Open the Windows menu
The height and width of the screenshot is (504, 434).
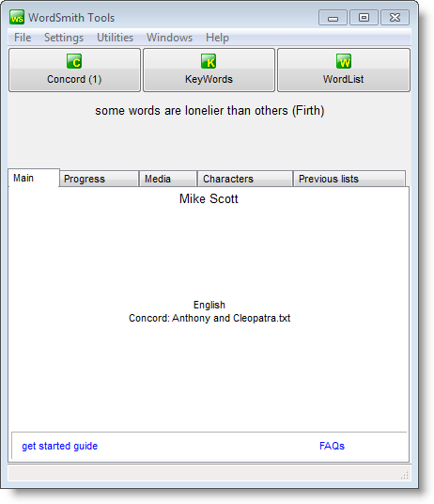click(x=169, y=38)
